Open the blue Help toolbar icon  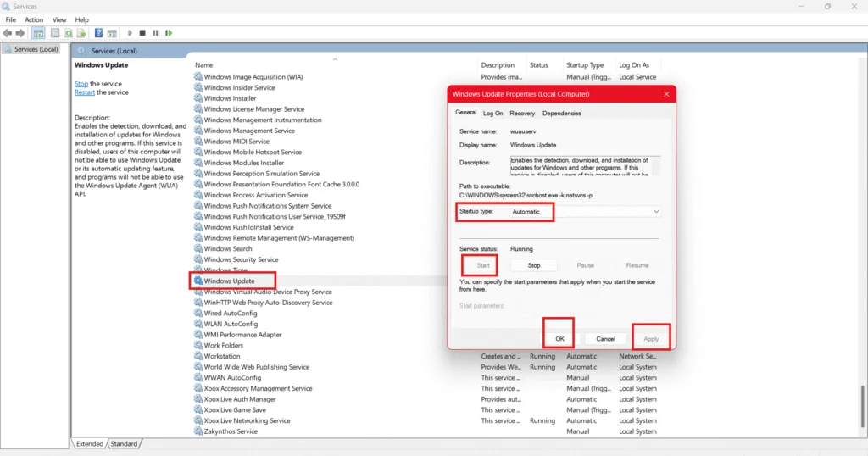click(x=98, y=33)
